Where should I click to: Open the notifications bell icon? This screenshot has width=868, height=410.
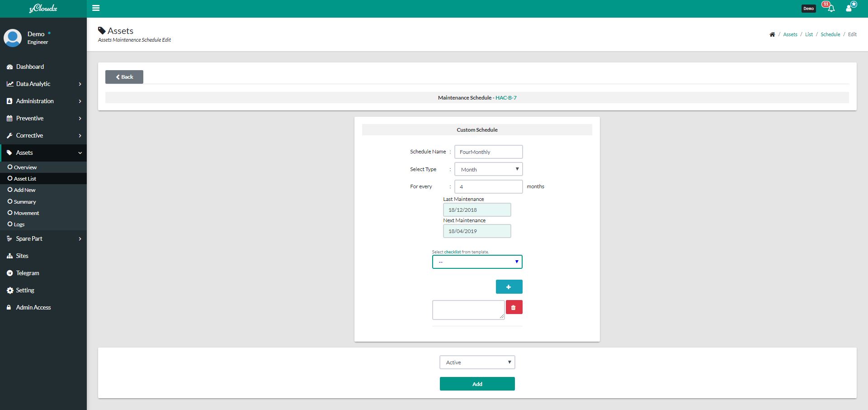(x=830, y=8)
